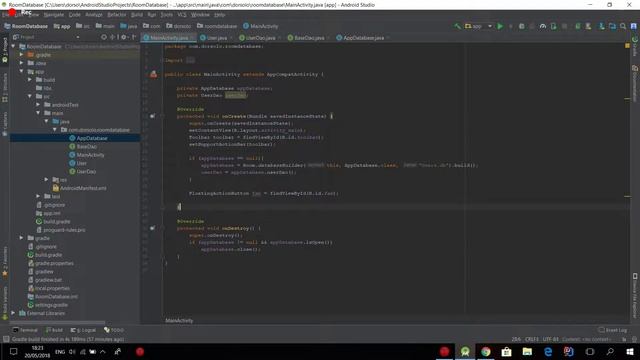Open the app run configuration dropdown
Image resolution: width=640 pixels, height=360 pixels.
click(478, 26)
